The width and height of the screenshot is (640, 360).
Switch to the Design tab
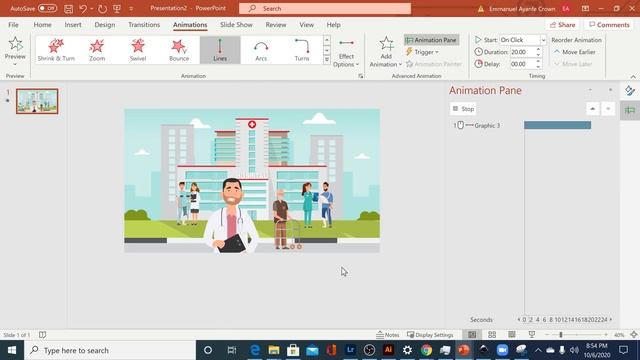click(x=104, y=24)
